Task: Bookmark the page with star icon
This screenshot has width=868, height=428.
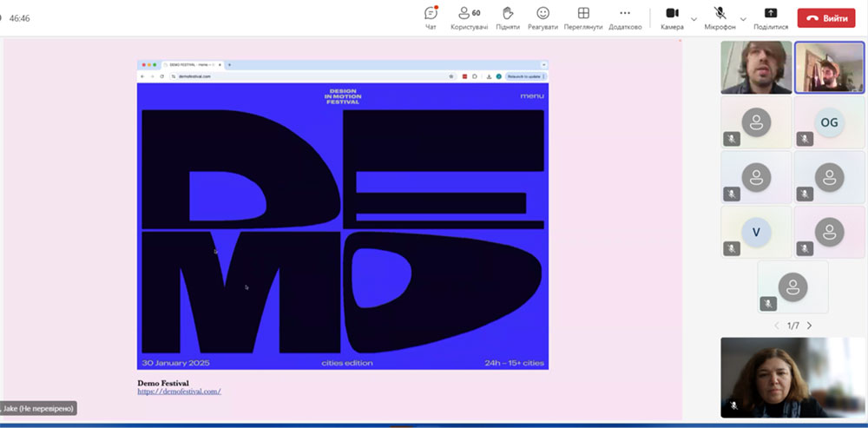Action: point(451,76)
